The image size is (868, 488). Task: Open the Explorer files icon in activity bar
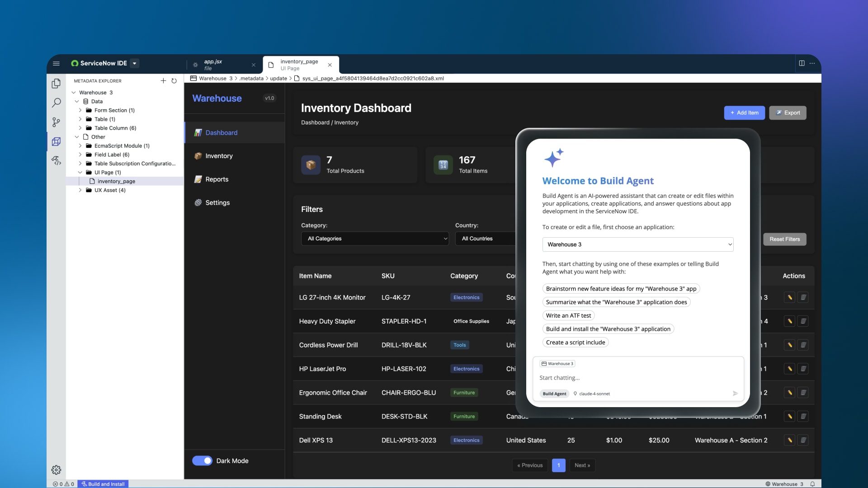[x=56, y=84]
